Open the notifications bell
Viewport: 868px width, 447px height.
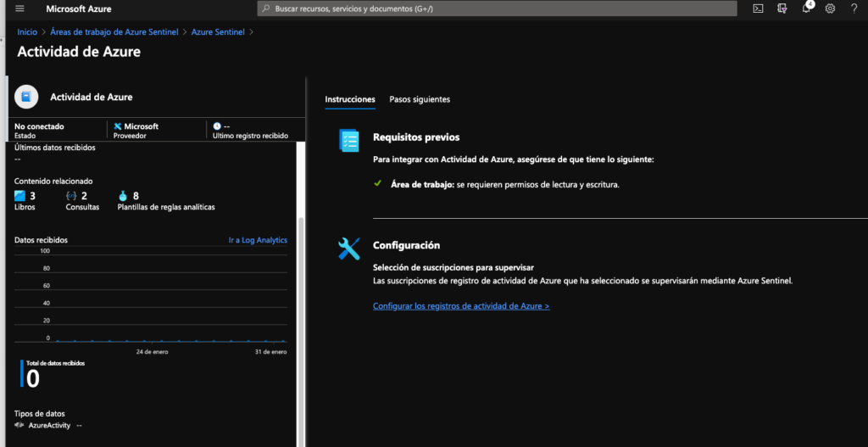[x=806, y=8]
